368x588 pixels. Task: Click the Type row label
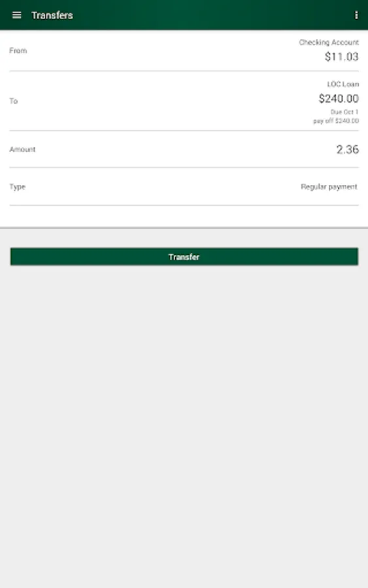click(17, 187)
